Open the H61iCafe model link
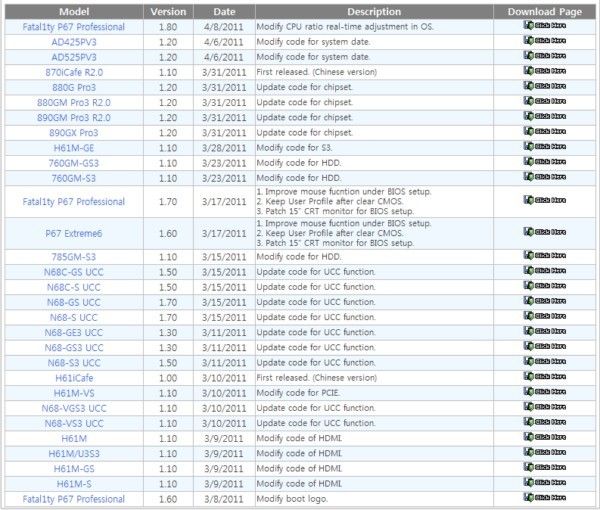The width and height of the screenshot is (600, 510). (74, 378)
